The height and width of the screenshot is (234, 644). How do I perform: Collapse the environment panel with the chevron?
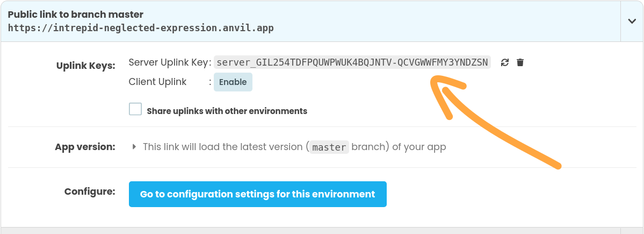(x=632, y=21)
